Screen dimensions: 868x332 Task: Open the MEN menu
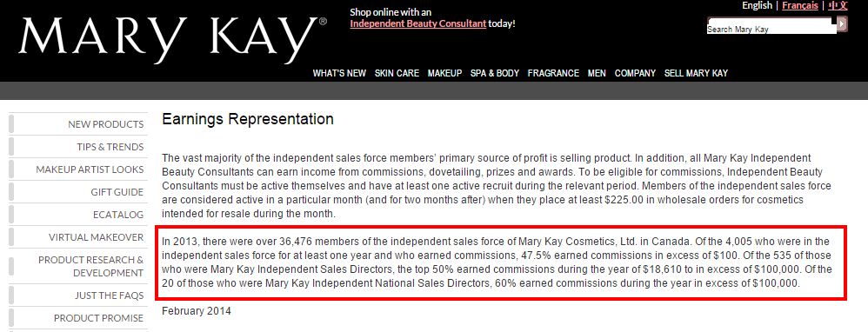(597, 73)
